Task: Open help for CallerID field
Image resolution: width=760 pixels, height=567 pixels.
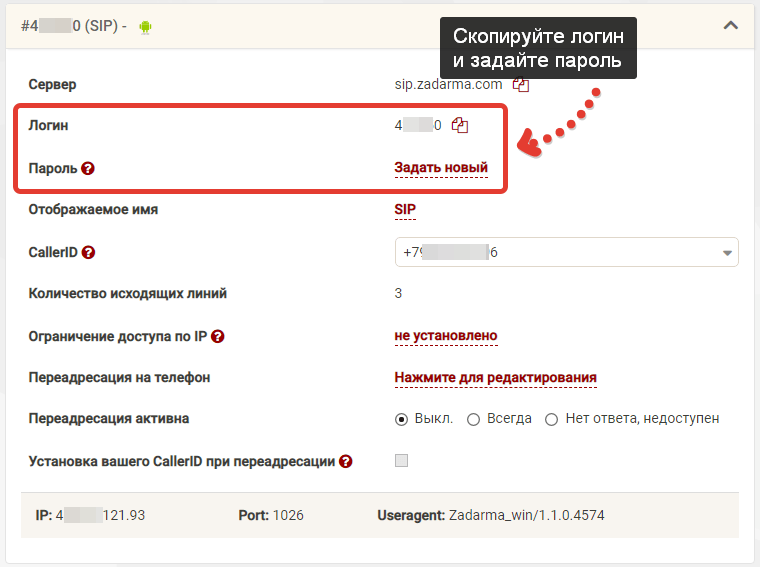Action: 88,252
